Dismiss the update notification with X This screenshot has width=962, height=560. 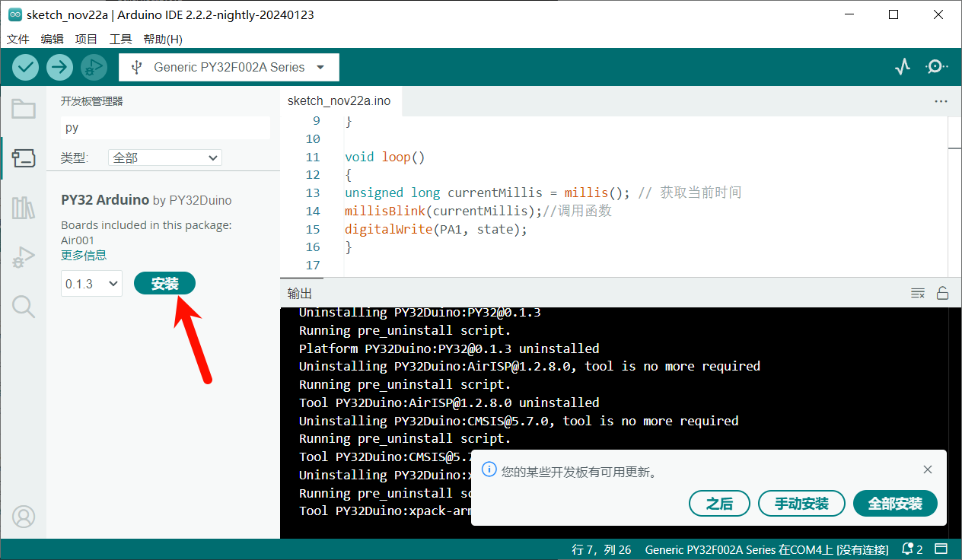[x=927, y=469]
